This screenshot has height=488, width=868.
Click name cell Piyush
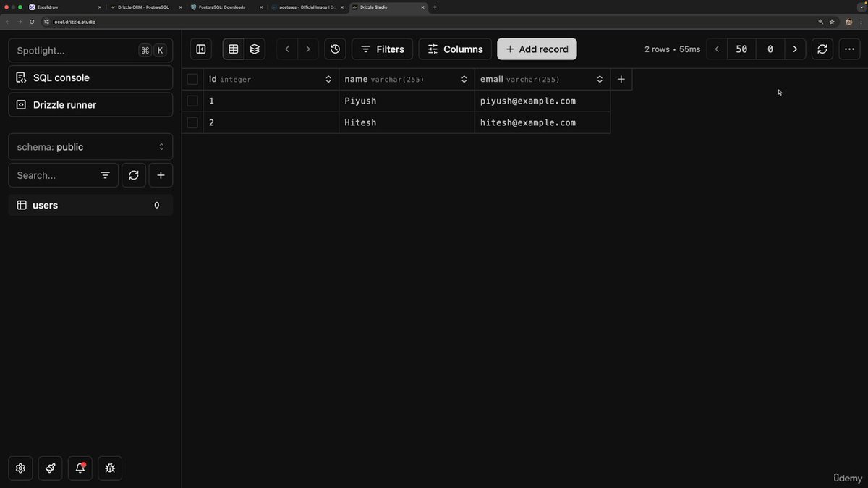click(x=407, y=101)
